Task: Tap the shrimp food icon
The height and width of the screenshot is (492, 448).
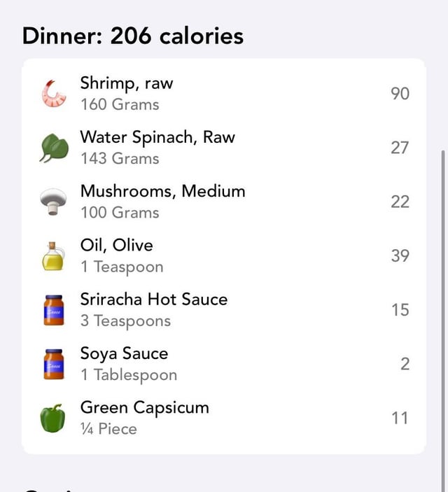Action: (54, 94)
